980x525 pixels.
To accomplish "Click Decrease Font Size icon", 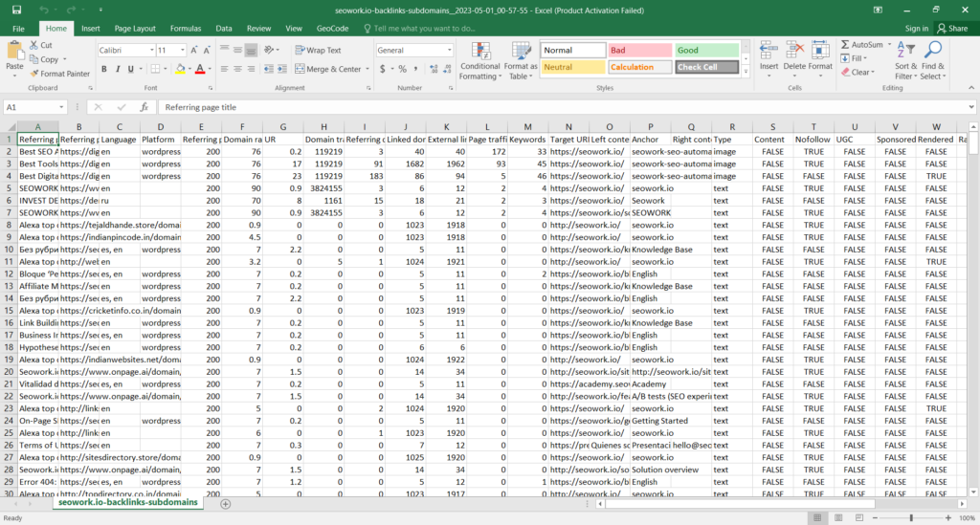I will point(207,50).
